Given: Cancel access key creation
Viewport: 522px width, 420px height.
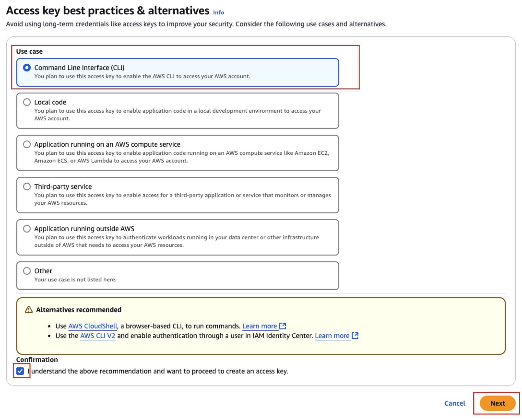Looking at the screenshot, I should coord(454,403).
